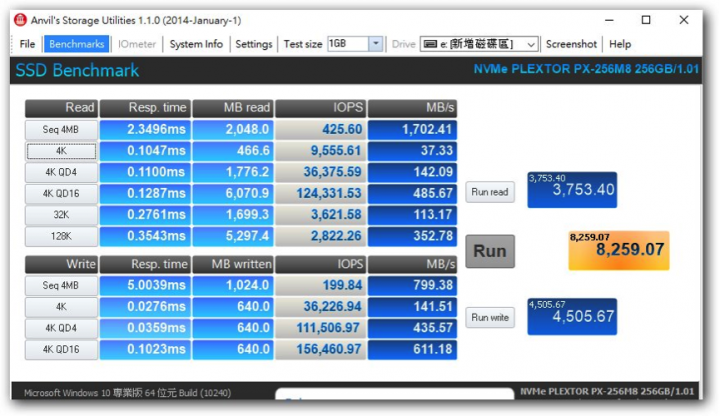720x416 pixels.
Task: Run the Write 4K QD4 test
Action: click(61, 328)
